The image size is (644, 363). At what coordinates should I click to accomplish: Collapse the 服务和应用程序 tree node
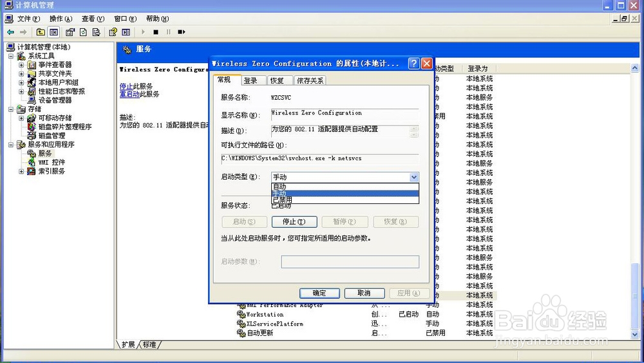click(x=11, y=145)
